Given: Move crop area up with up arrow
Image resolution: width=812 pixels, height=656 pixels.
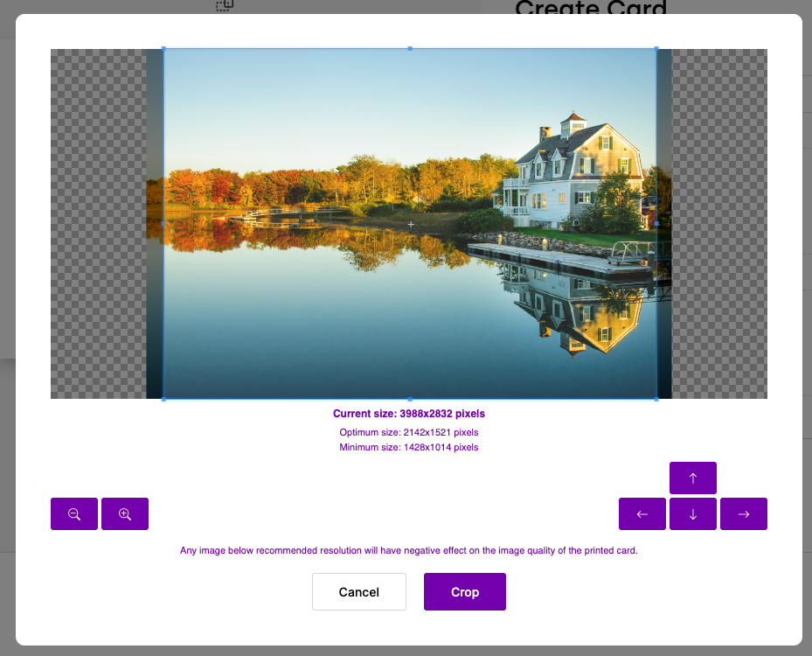Looking at the screenshot, I should point(693,478).
